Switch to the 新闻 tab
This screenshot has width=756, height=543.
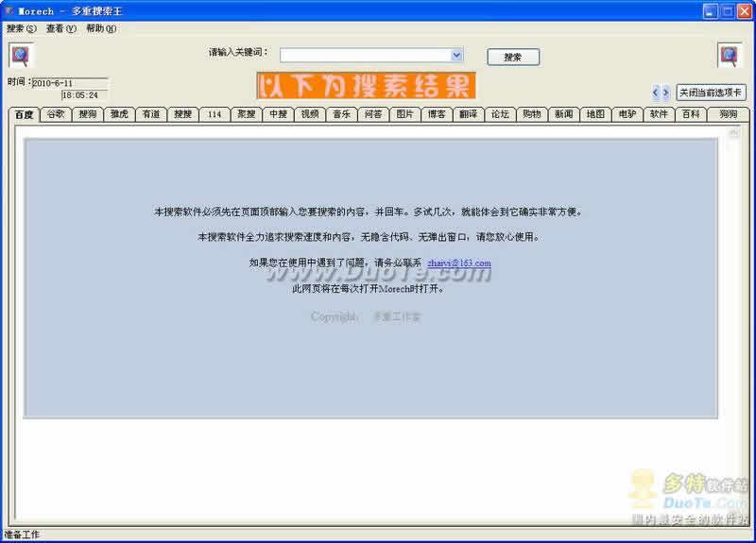(x=563, y=114)
